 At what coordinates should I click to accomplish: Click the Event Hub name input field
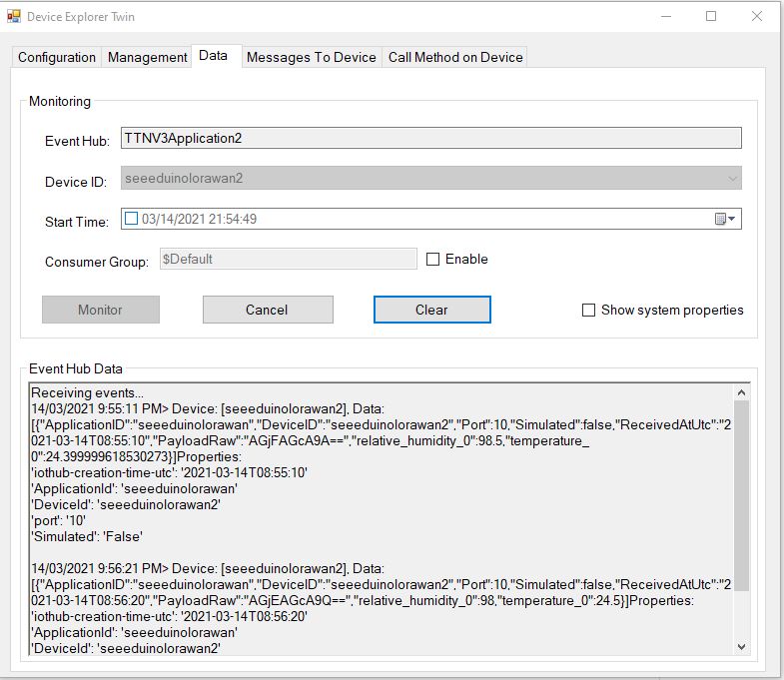pyautogui.click(x=430, y=138)
